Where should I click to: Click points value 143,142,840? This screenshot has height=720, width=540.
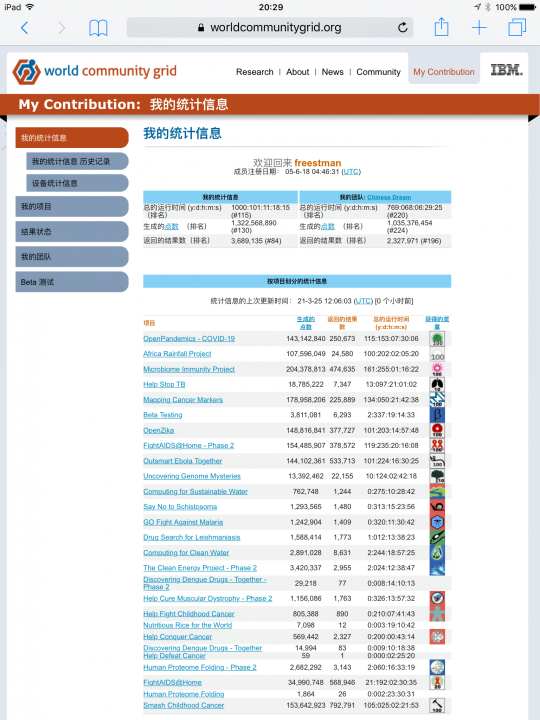pos(306,339)
